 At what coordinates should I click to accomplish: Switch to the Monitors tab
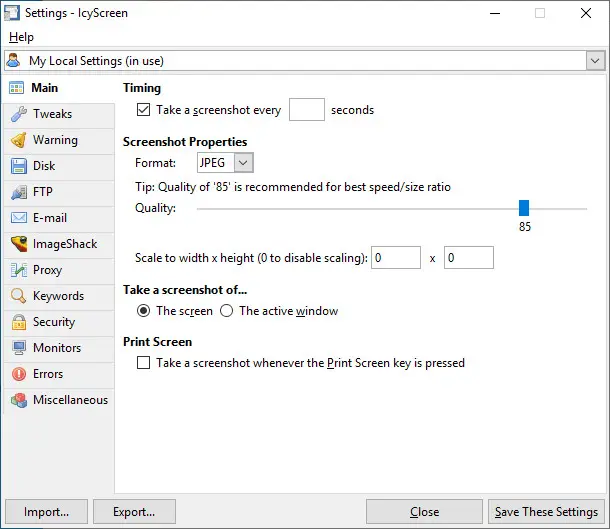[59, 348]
